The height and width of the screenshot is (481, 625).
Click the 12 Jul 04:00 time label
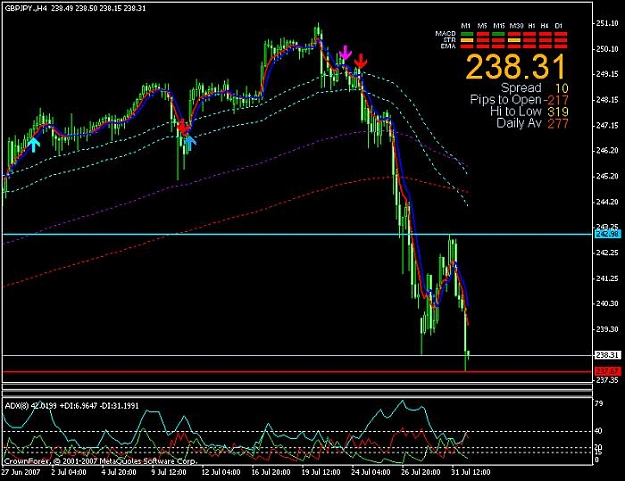[220, 472]
